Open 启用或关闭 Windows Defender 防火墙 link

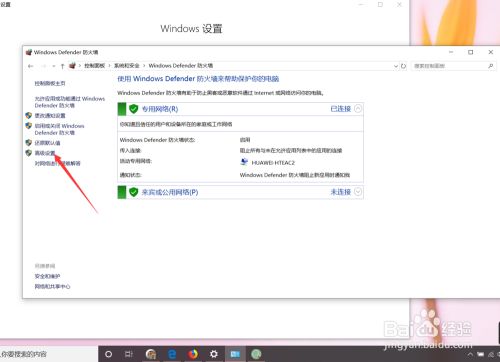click(x=59, y=129)
